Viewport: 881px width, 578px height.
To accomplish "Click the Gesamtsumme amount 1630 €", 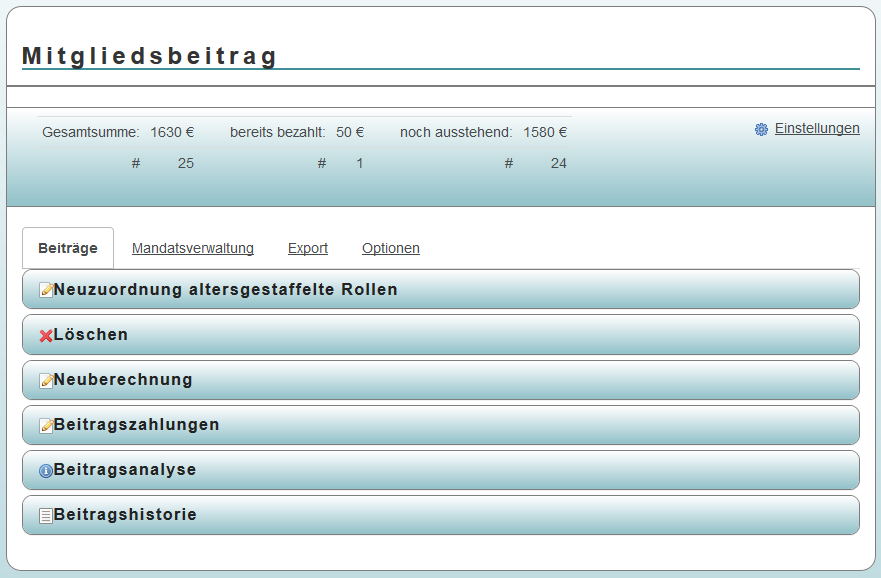I will (x=172, y=132).
